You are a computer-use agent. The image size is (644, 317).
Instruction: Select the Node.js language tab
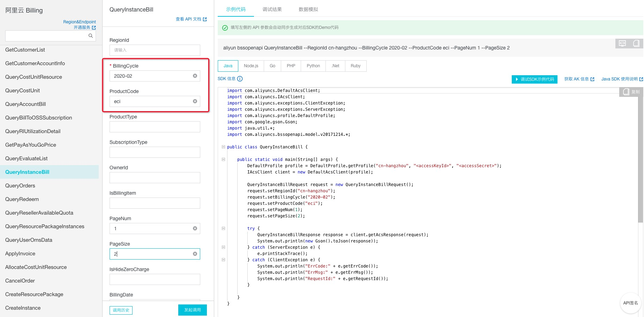251,66
